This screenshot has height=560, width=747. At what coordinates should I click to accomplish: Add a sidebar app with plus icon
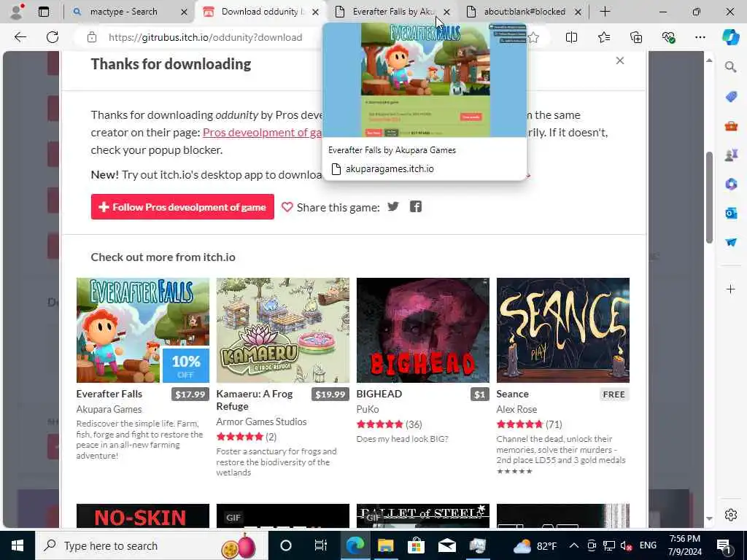pos(730,289)
